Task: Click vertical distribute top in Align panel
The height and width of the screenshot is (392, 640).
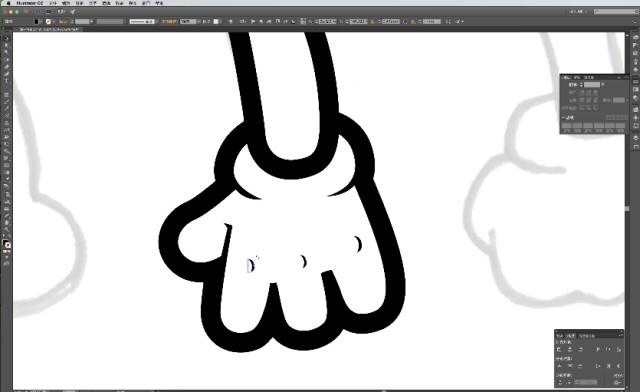Action: [559, 366]
